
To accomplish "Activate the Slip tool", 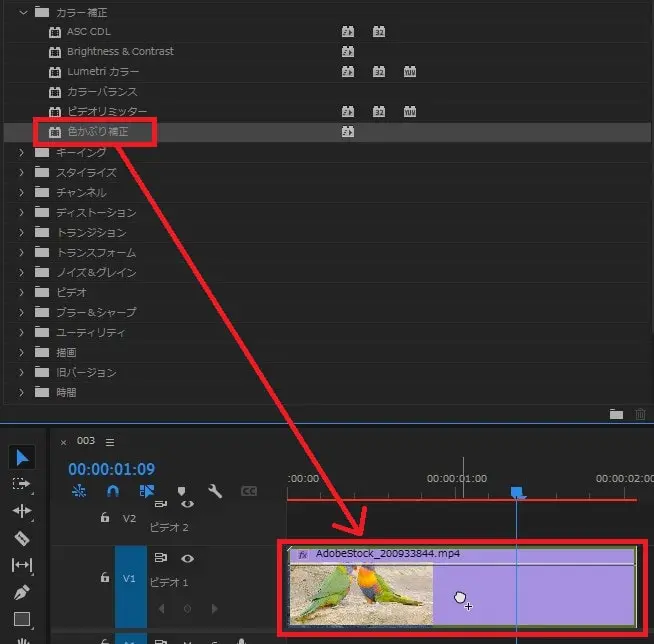I will pyautogui.click(x=22, y=565).
